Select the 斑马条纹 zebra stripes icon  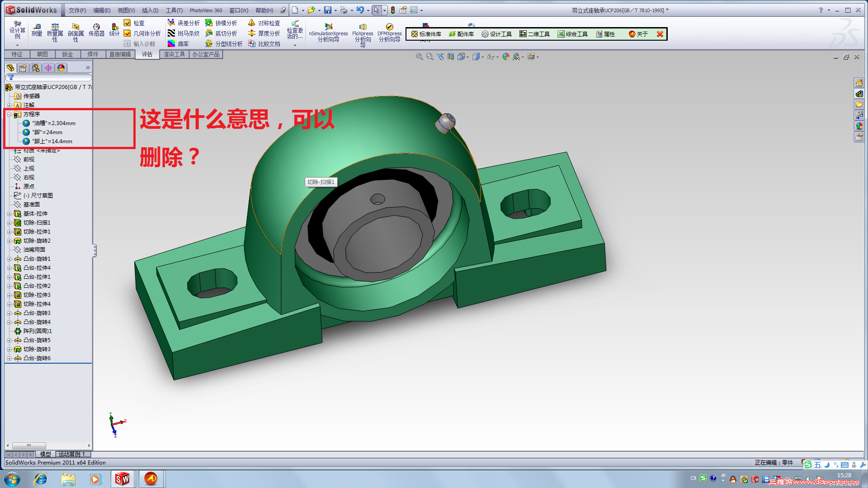pyautogui.click(x=171, y=33)
